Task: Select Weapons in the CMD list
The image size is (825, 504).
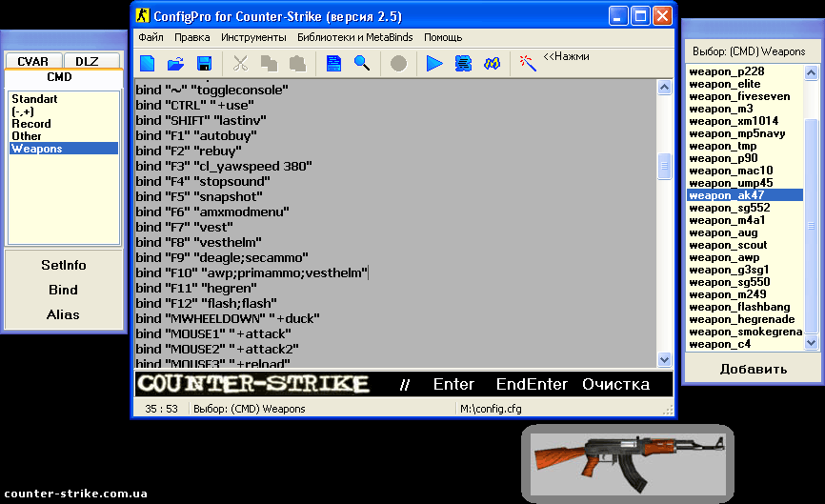Action: click(x=64, y=149)
